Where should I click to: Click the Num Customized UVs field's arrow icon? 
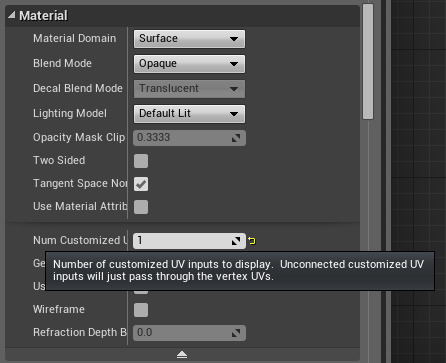click(236, 241)
